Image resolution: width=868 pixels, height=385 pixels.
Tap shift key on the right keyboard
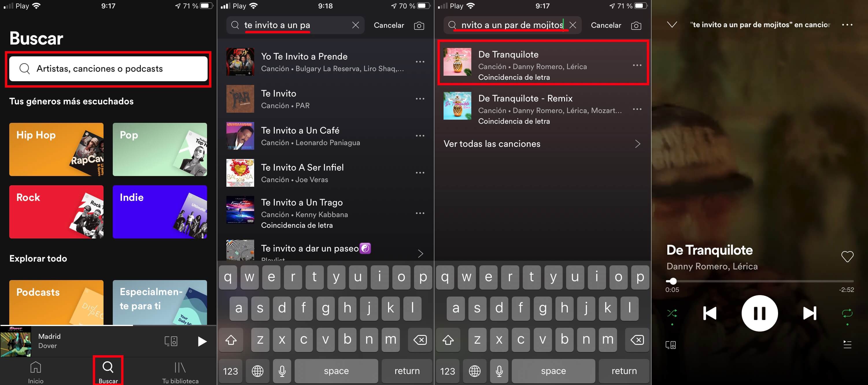pos(448,340)
